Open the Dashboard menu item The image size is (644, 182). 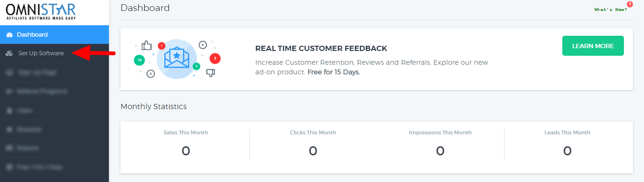[x=54, y=35]
